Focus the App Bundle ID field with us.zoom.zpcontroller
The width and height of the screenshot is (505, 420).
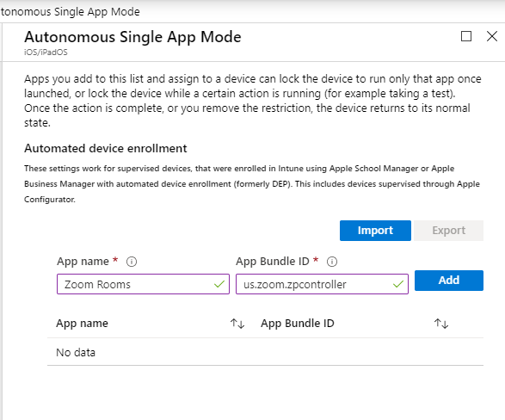322,284
